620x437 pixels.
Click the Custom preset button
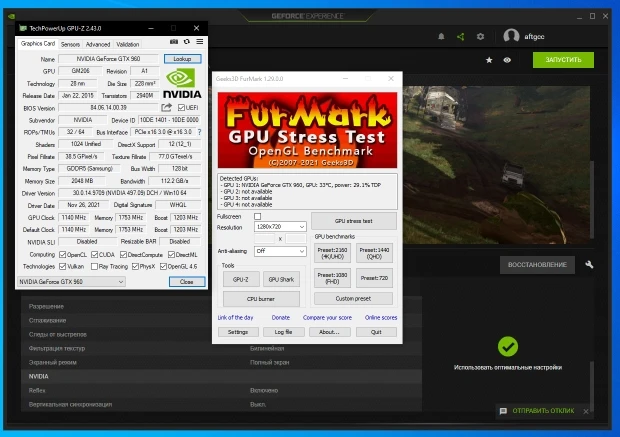353,299
